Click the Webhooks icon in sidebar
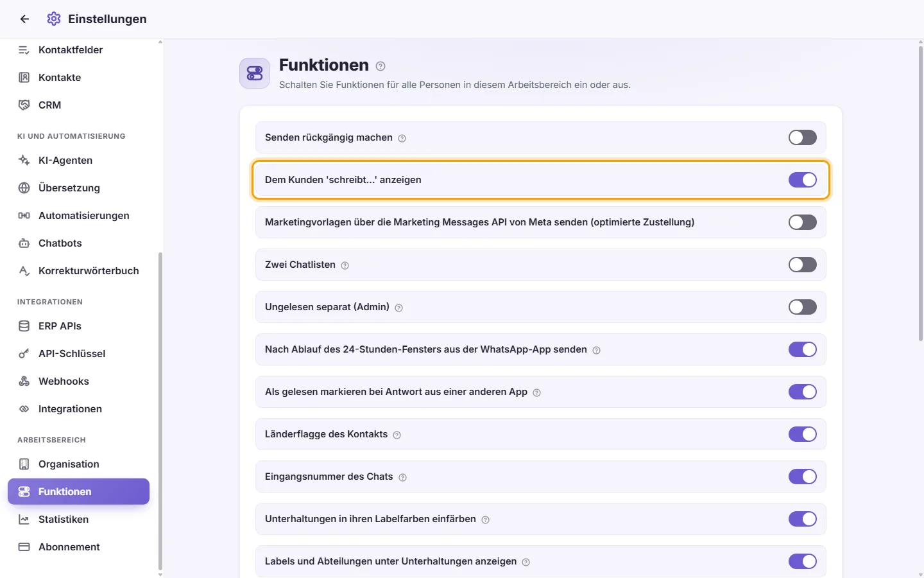Screen dimensions: 924x578 tap(24, 381)
